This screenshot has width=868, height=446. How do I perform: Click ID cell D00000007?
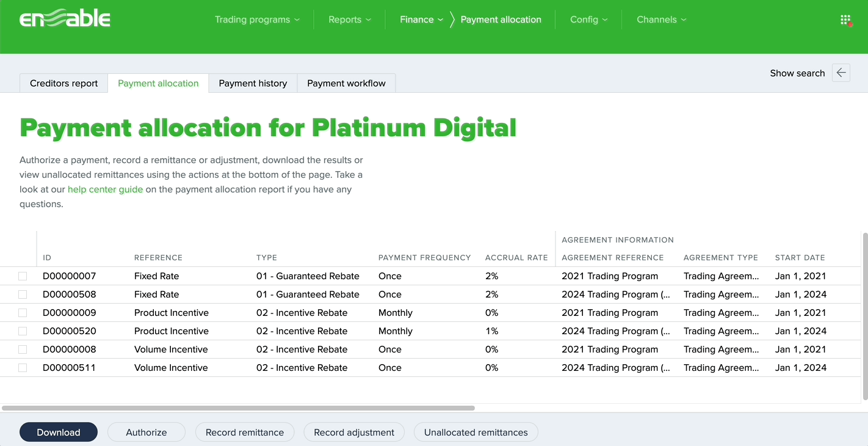click(70, 276)
